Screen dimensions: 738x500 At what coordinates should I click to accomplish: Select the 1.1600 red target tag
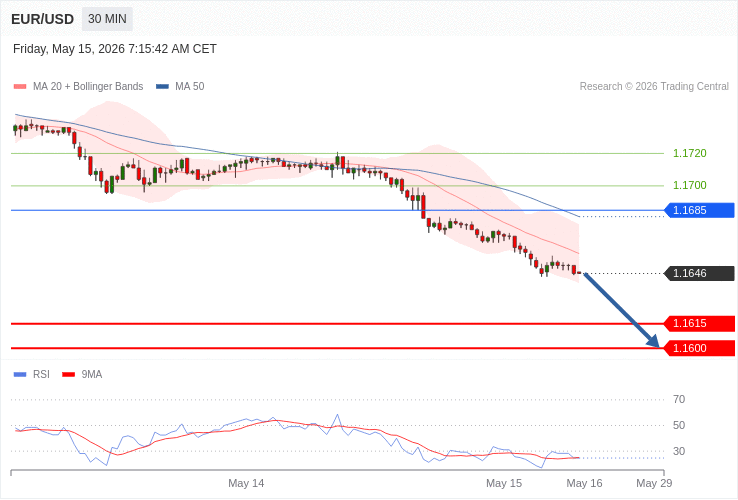click(699, 348)
